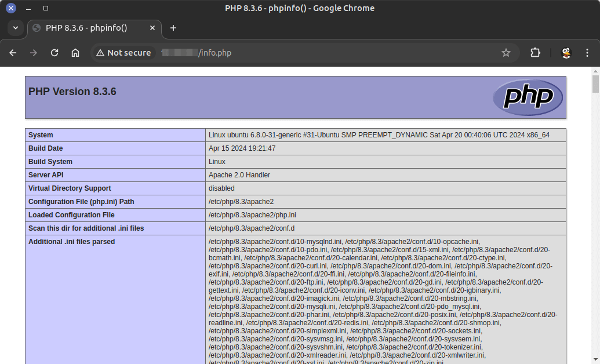This screenshot has height=364, width=600.
Task: Click the PHP Version 8.3.6 heading
Action: click(72, 92)
